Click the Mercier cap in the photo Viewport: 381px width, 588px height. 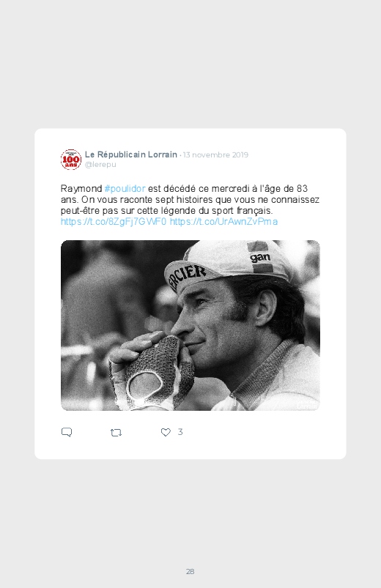pos(225,264)
